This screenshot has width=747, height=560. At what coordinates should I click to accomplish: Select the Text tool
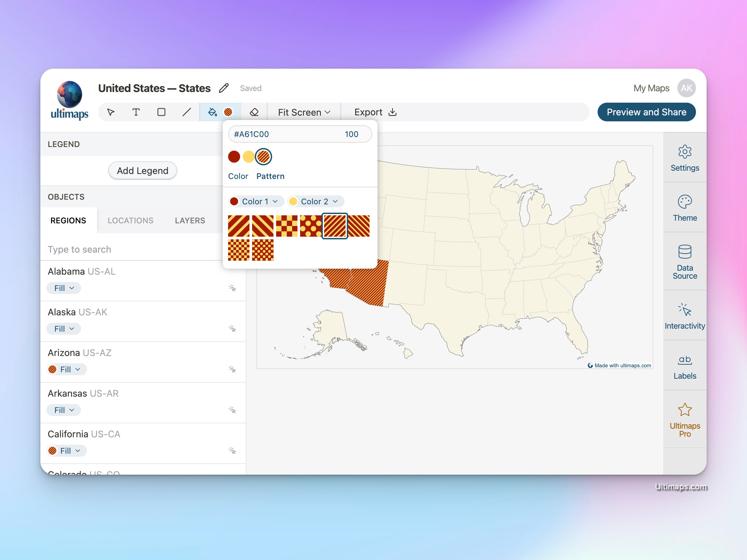click(136, 112)
